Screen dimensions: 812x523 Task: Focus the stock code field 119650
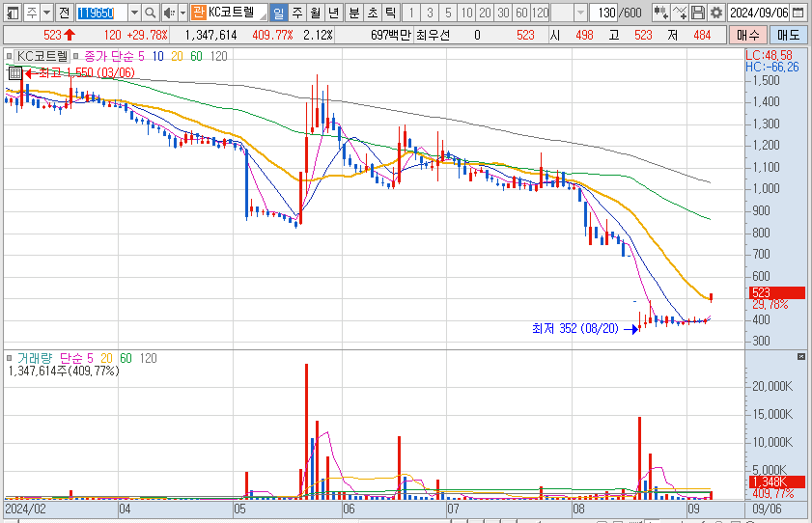click(x=101, y=13)
